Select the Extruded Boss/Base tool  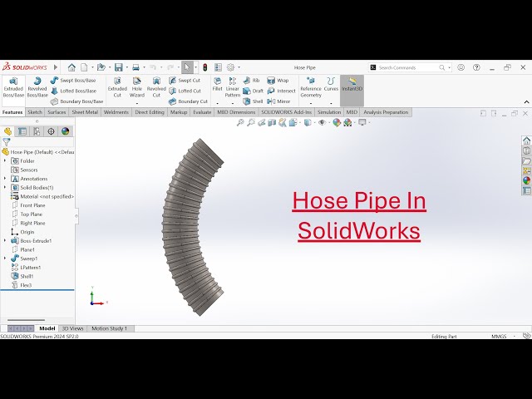click(x=13, y=87)
